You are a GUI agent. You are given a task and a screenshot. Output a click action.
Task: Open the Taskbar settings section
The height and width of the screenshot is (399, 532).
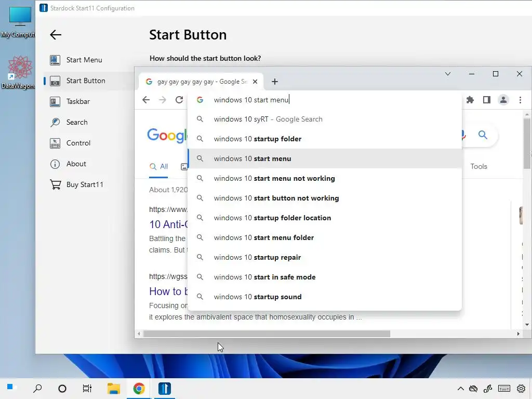(x=78, y=101)
